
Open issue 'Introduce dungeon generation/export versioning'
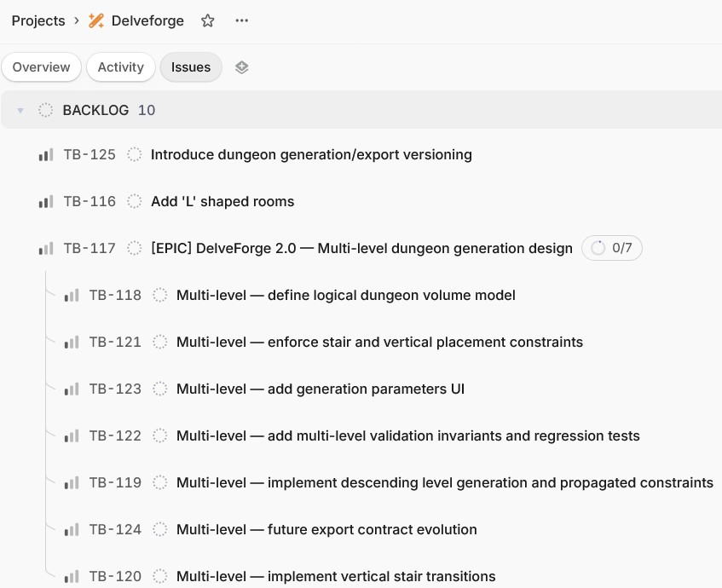tap(311, 155)
